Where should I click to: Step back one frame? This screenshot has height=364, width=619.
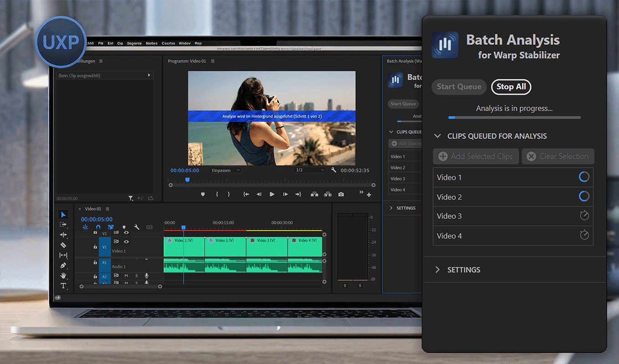click(x=259, y=194)
